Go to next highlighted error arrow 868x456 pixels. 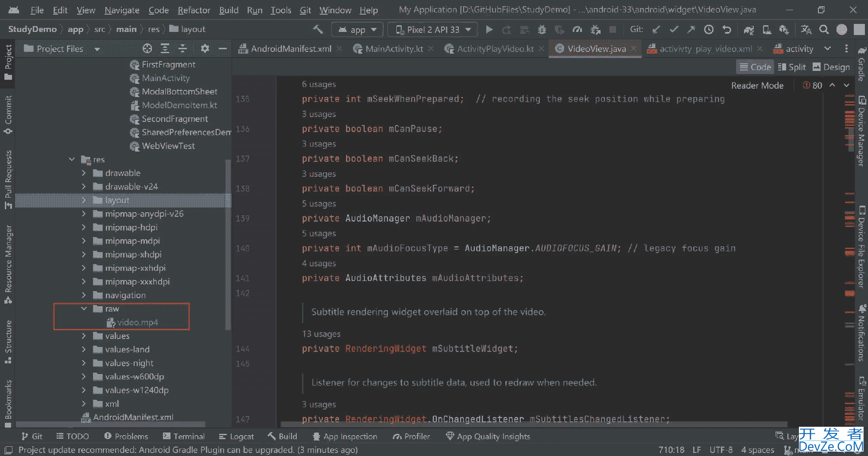click(846, 85)
